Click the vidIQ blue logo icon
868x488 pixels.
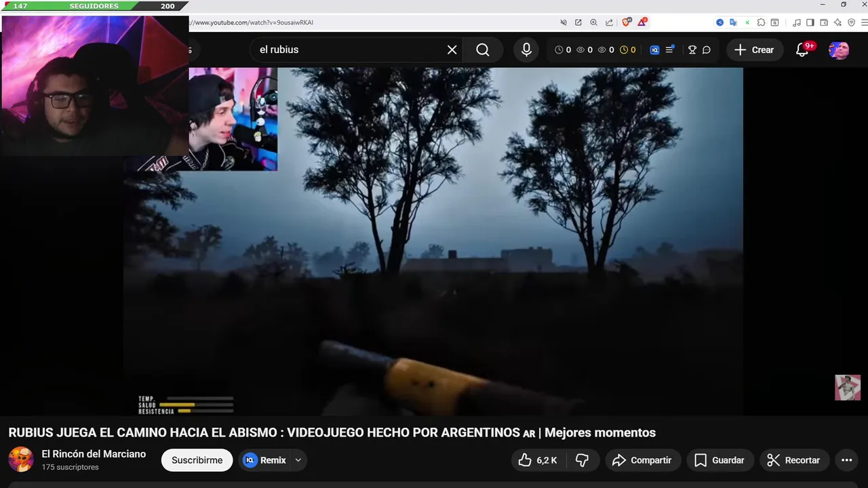tap(654, 49)
